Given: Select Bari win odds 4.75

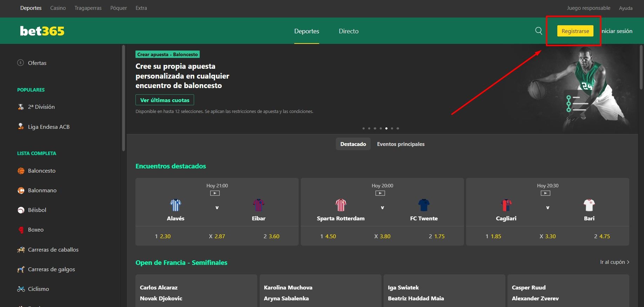Looking at the screenshot, I should coord(602,236).
